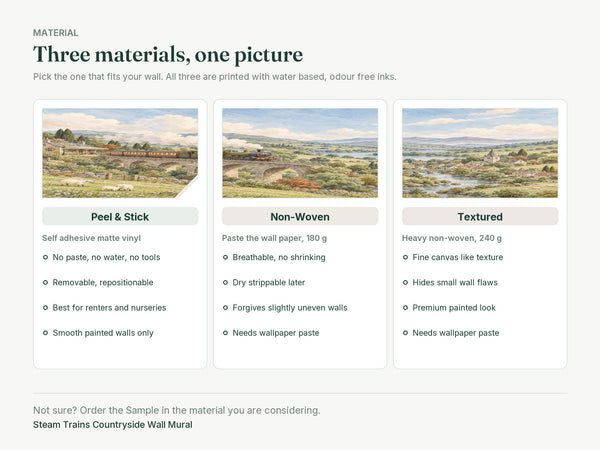Click bullet icon beside 'No paste, no water, no tools'
Viewport: 600px width, 450px height.
[x=46, y=257]
